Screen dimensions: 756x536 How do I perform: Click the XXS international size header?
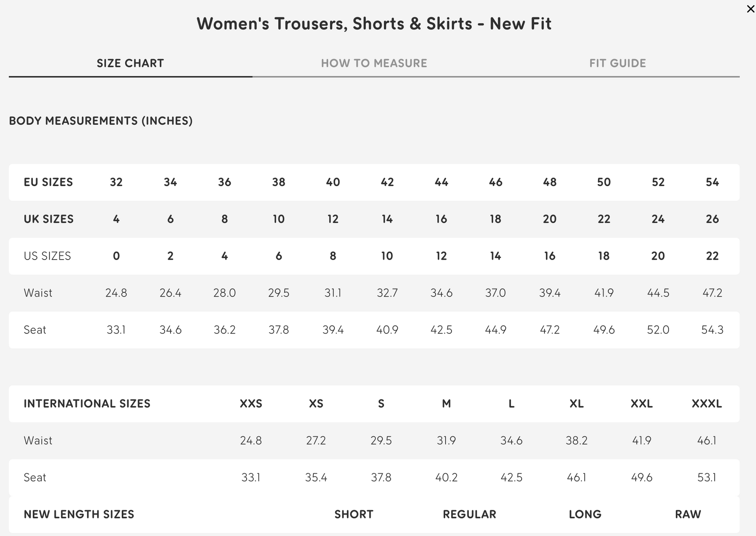coord(251,404)
